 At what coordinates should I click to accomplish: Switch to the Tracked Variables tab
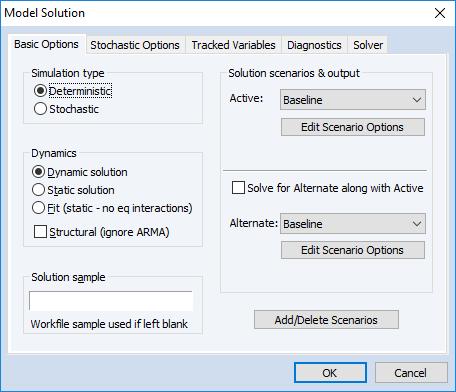coord(233,45)
